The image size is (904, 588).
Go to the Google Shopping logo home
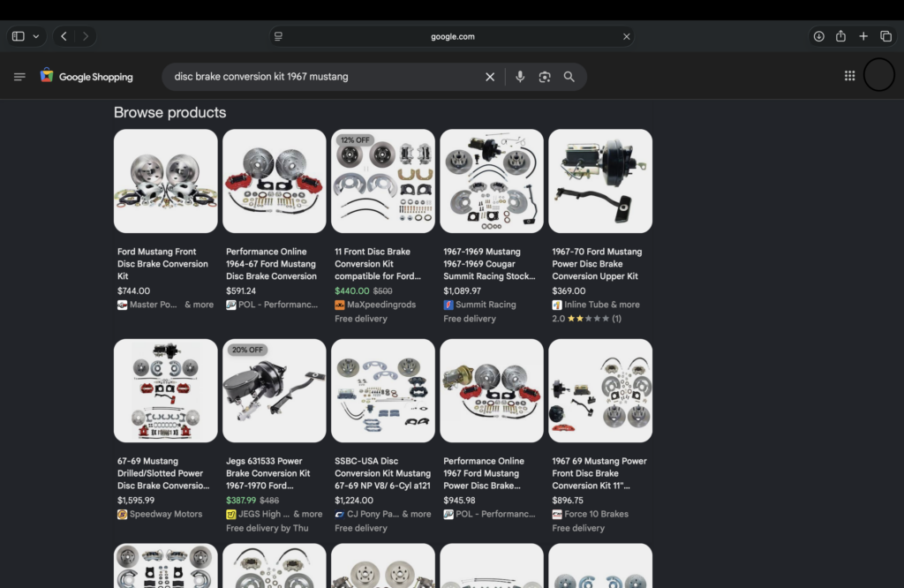tap(87, 77)
